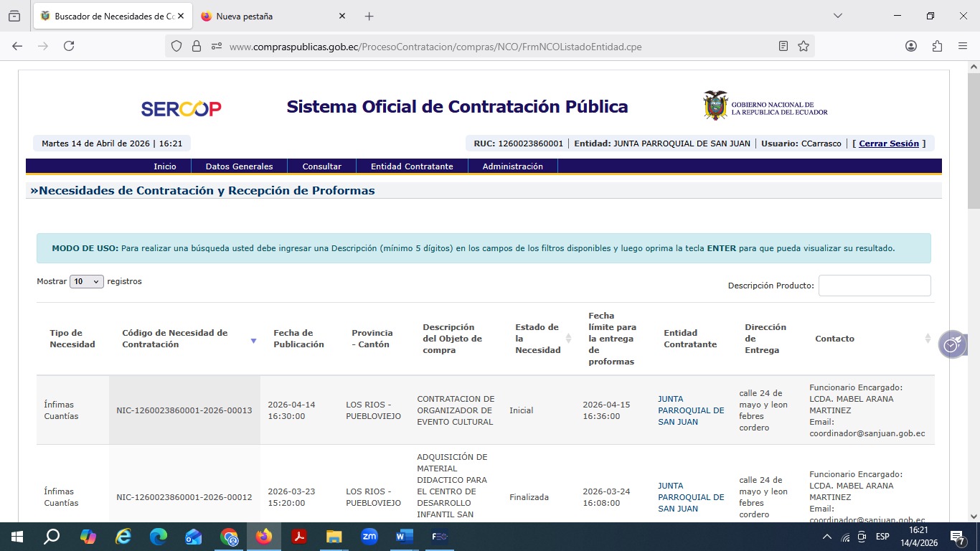Image resolution: width=980 pixels, height=551 pixels.
Task: Open Firefox hamburger application menu
Action: point(963,46)
